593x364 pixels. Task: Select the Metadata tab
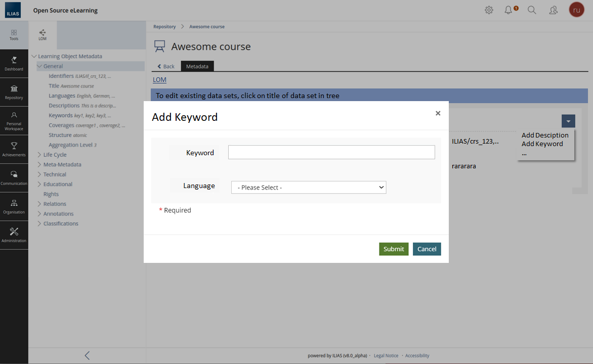197,66
